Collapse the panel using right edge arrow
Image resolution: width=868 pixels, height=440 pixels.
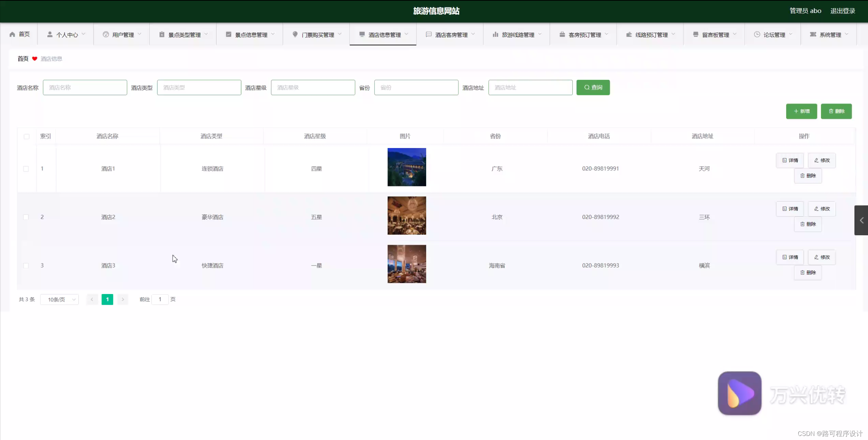[x=862, y=220]
